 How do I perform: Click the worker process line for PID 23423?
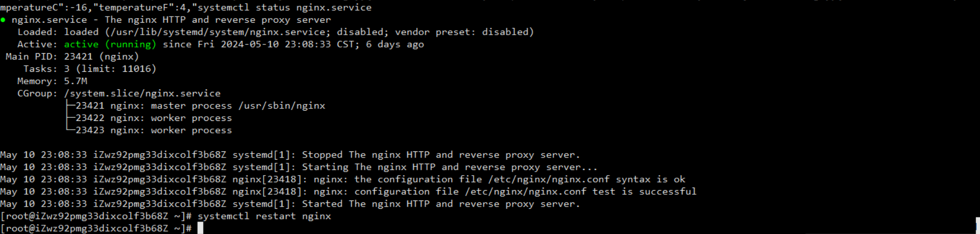click(154, 131)
